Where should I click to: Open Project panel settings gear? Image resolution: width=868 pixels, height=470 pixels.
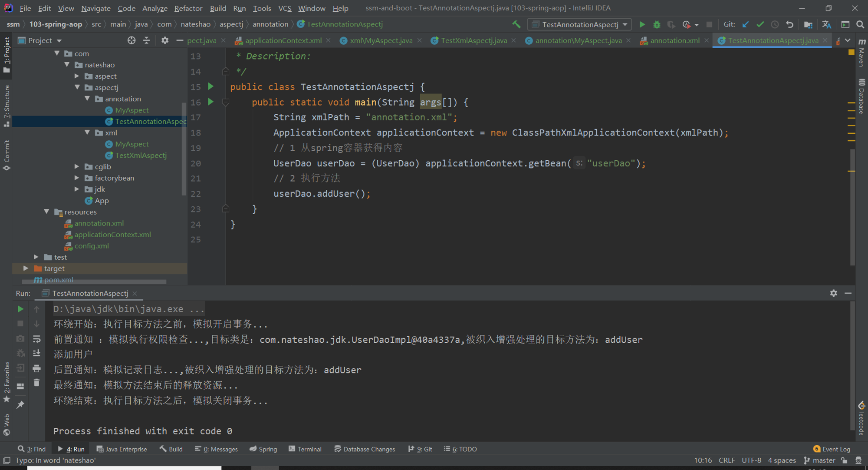pyautogui.click(x=165, y=40)
